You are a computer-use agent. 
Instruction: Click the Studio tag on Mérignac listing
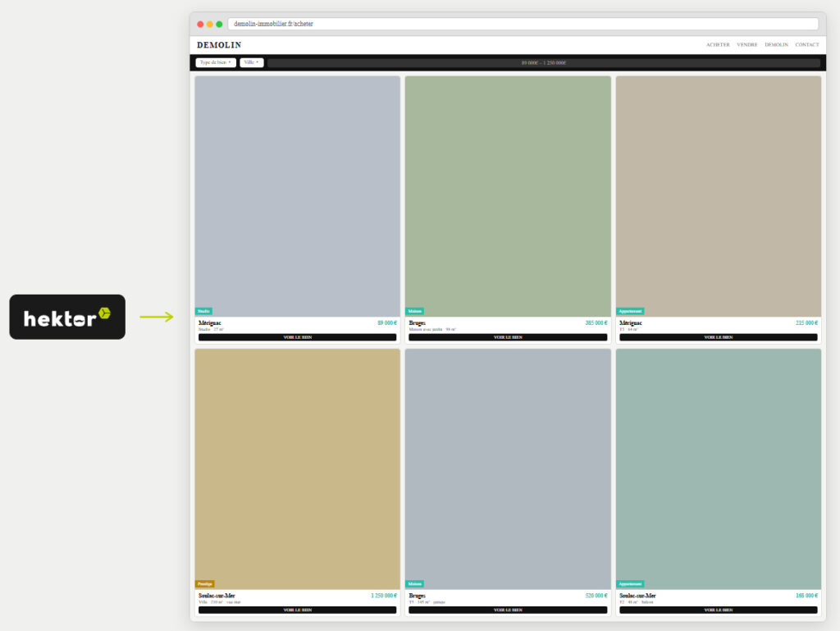click(x=203, y=311)
